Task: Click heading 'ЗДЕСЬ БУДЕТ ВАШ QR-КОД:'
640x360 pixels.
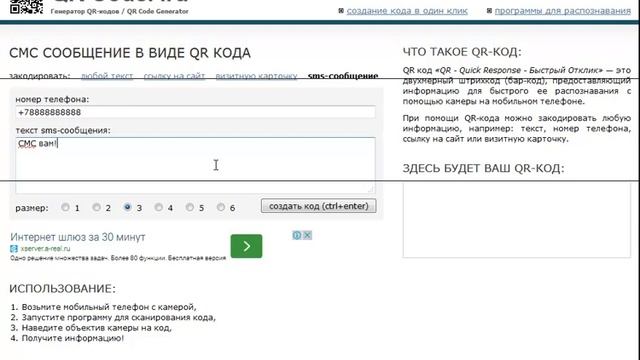Action: click(484, 168)
